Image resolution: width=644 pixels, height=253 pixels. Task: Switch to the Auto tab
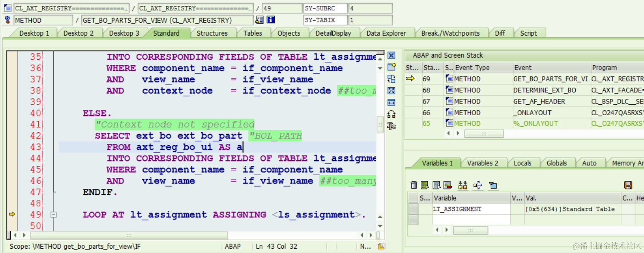coord(589,163)
